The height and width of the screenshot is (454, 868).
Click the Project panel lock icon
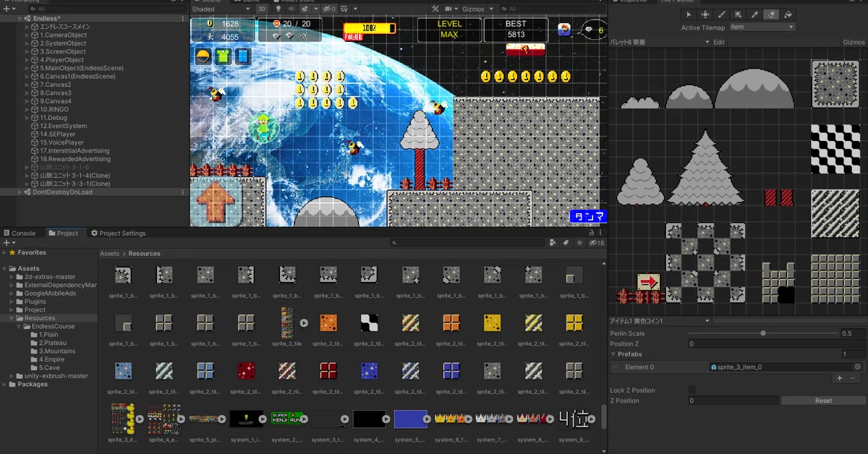point(592,234)
